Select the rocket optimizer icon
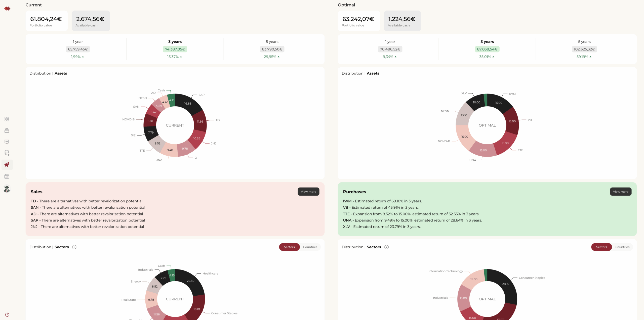This screenshot has width=644, height=320. (7, 165)
